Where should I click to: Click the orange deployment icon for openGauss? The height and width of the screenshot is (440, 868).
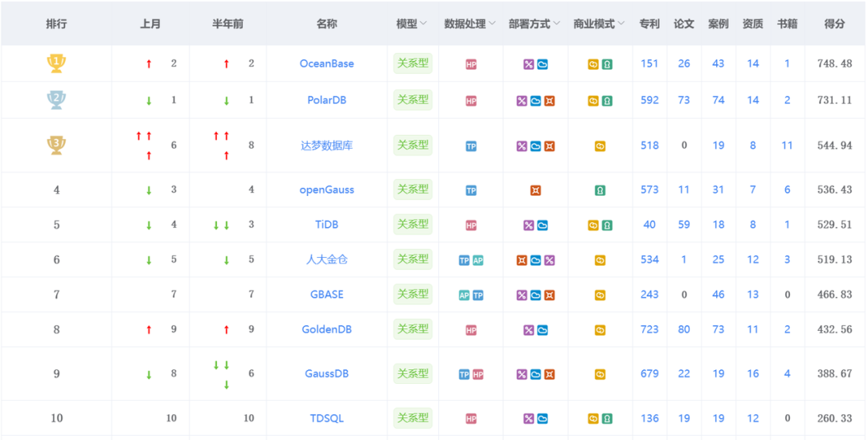click(x=535, y=190)
